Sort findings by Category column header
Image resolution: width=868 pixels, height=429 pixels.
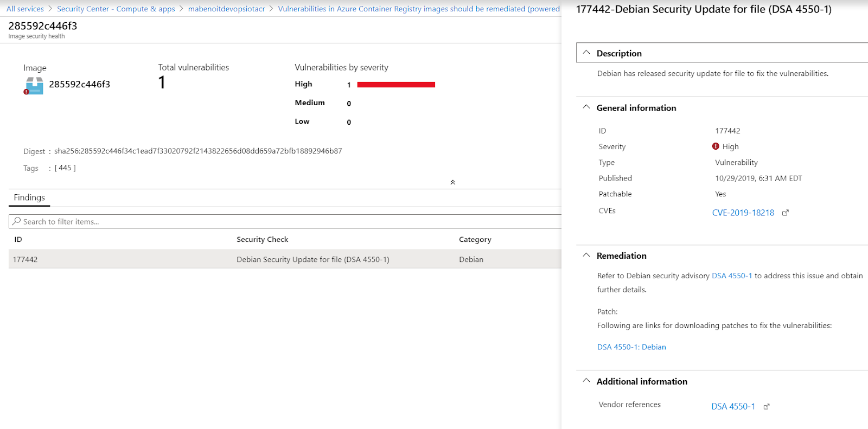pos(475,239)
